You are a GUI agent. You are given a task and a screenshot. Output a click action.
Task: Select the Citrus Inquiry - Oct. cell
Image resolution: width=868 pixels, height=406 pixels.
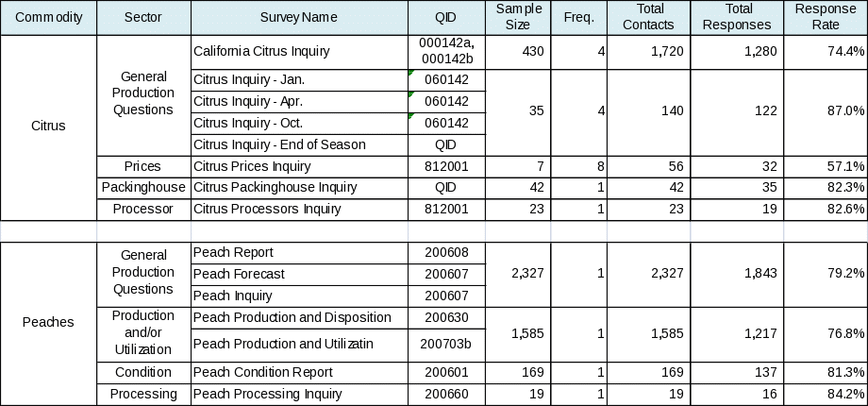[x=299, y=124]
